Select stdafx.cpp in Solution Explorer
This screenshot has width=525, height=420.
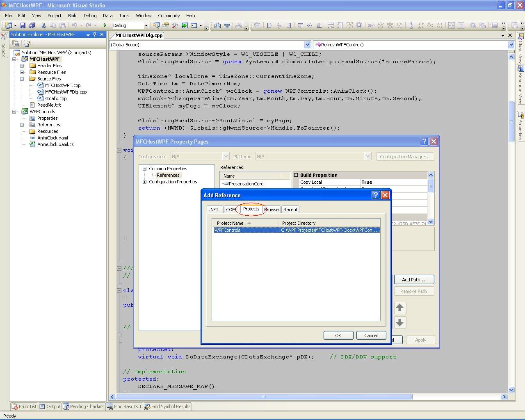(x=56, y=98)
